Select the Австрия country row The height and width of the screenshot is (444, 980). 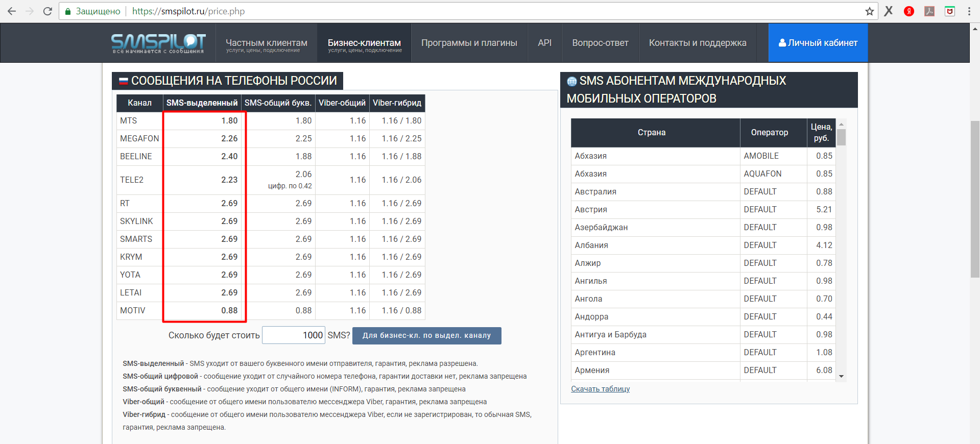tap(704, 210)
